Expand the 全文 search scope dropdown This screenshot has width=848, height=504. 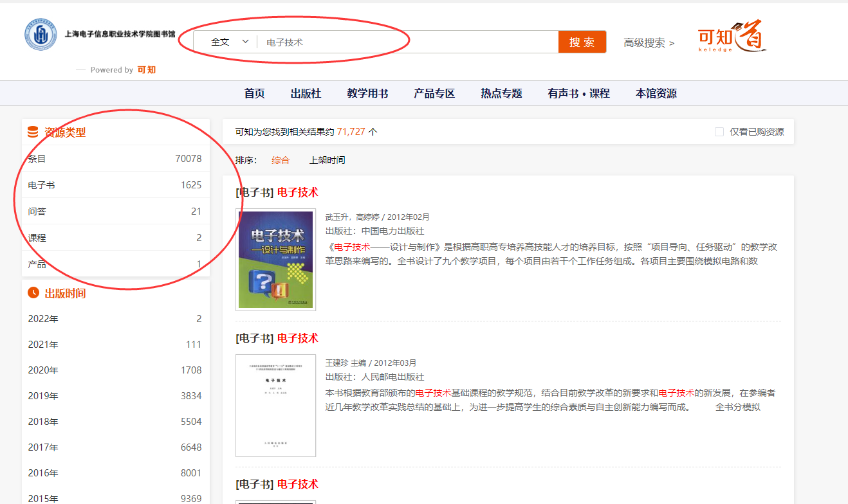[x=230, y=42]
